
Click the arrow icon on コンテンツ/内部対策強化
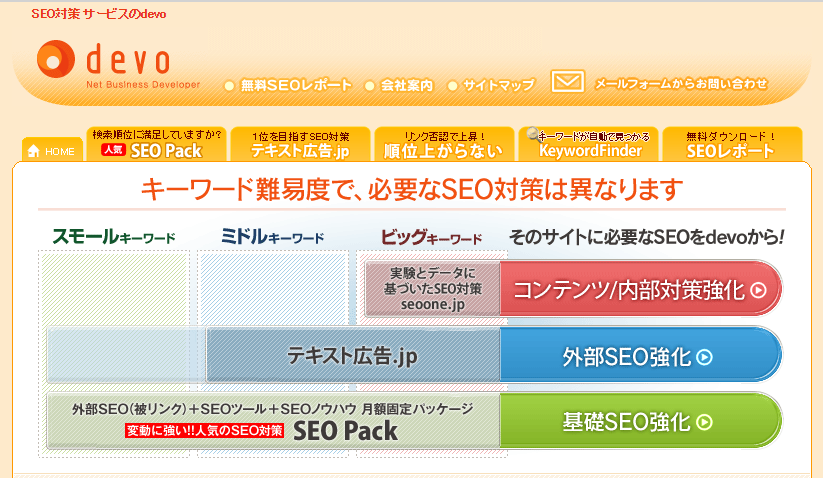pos(758,290)
